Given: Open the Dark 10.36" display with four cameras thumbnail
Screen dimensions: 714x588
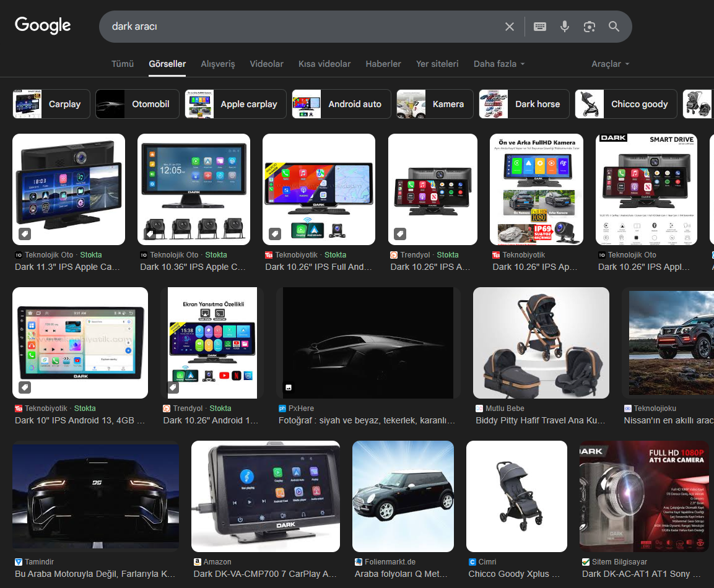Looking at the screenshot, I should click(194, 189).
